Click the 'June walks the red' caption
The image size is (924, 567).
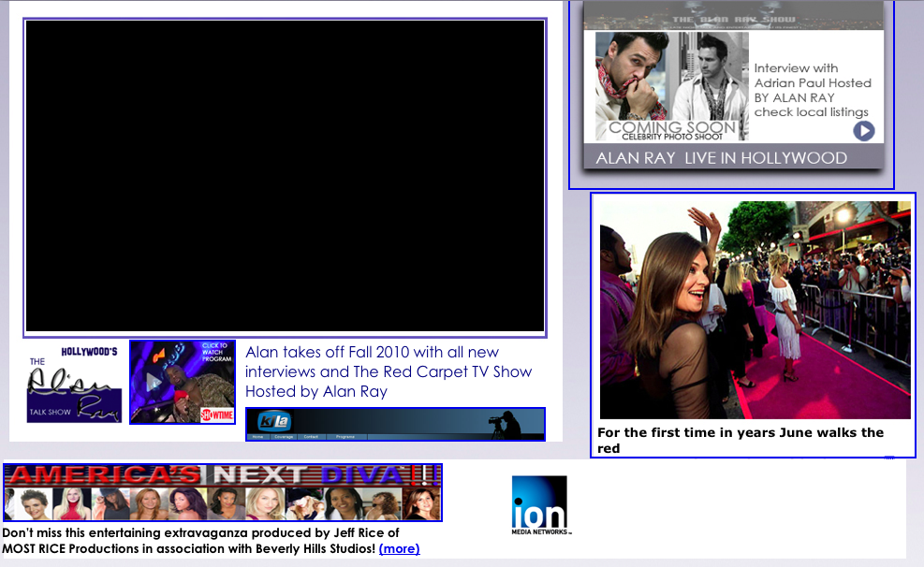(740, 440)
